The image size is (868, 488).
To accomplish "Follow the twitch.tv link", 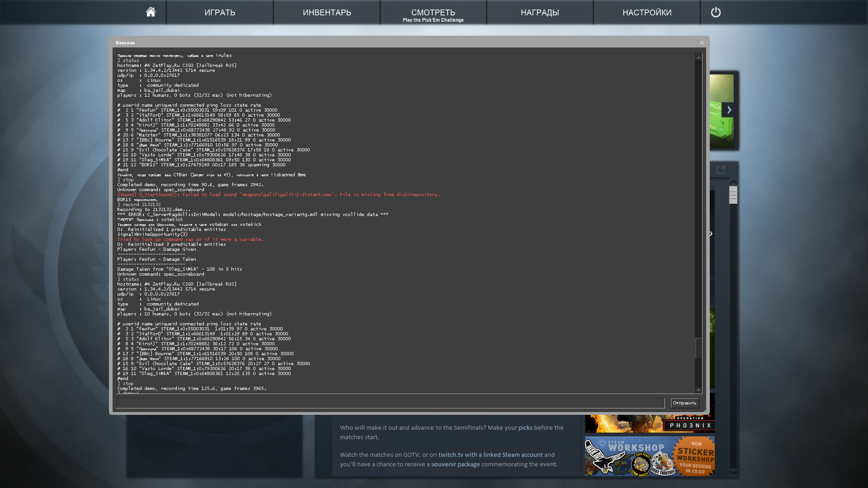I will (450, 455).
